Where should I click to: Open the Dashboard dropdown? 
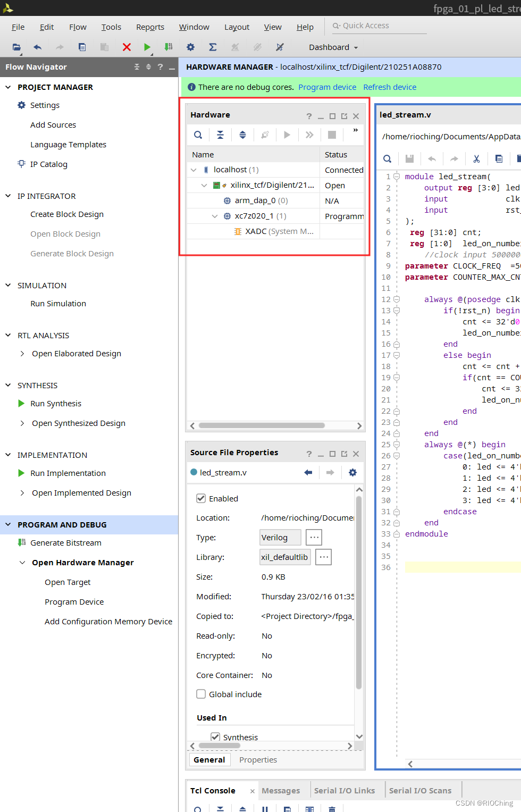(x=333, y=47)
